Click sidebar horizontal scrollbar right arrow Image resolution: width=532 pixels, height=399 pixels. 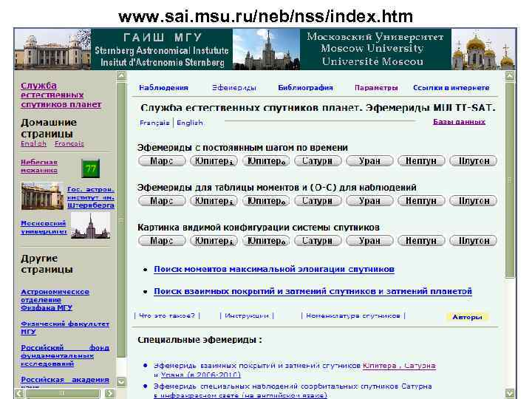coord(109,394)
